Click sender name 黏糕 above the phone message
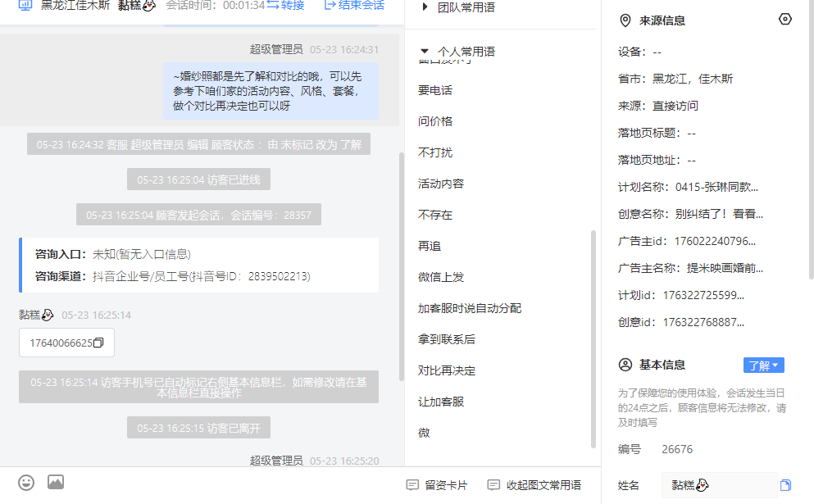This screenshot has width=814, height=504. click(x=36, y=315)
